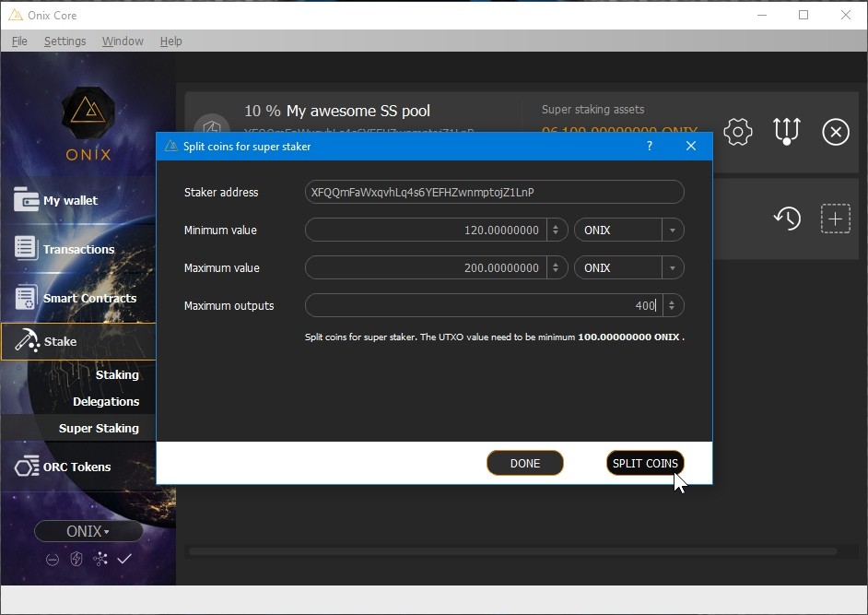Open the Help menu
This screenshot has width=868, height=615.
click(x=170, y=41)
